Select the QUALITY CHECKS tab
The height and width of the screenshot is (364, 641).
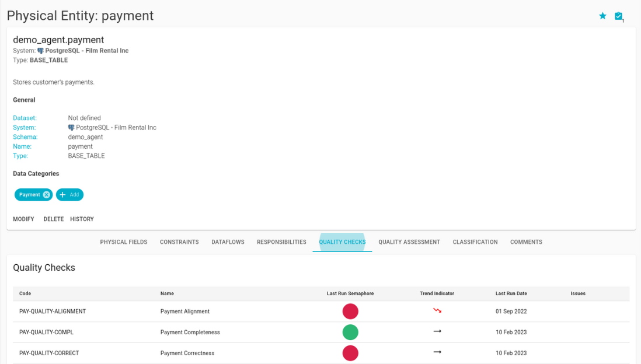342,242
